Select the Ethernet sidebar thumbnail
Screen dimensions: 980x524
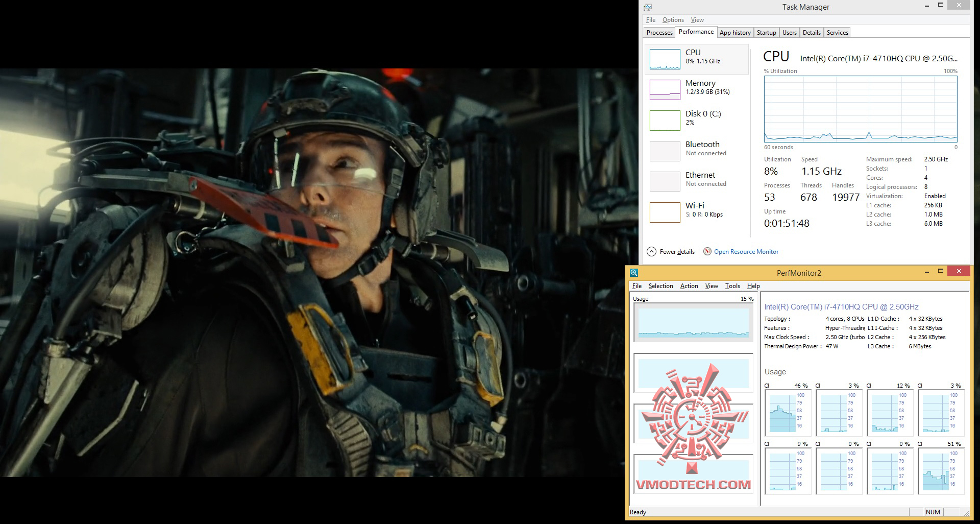tap(665, 182)
